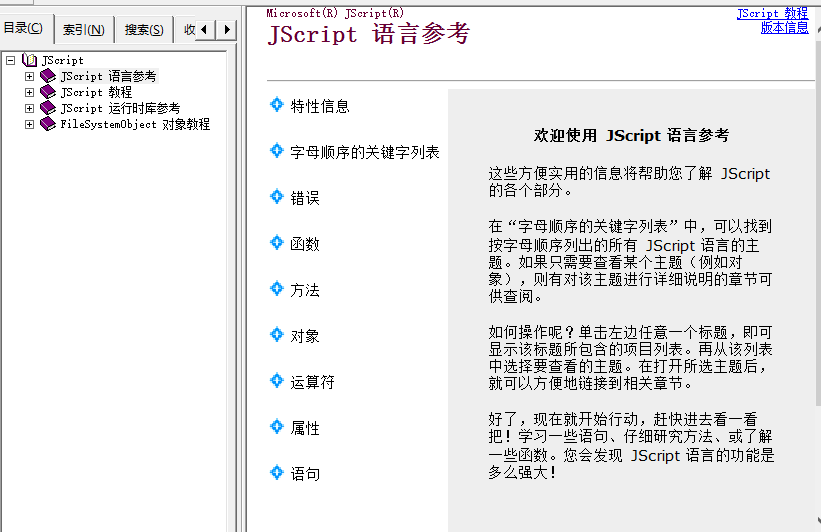The image size is (821, 532).
Task: Open the 版本信息 link
Action: (x=784, y=28)
